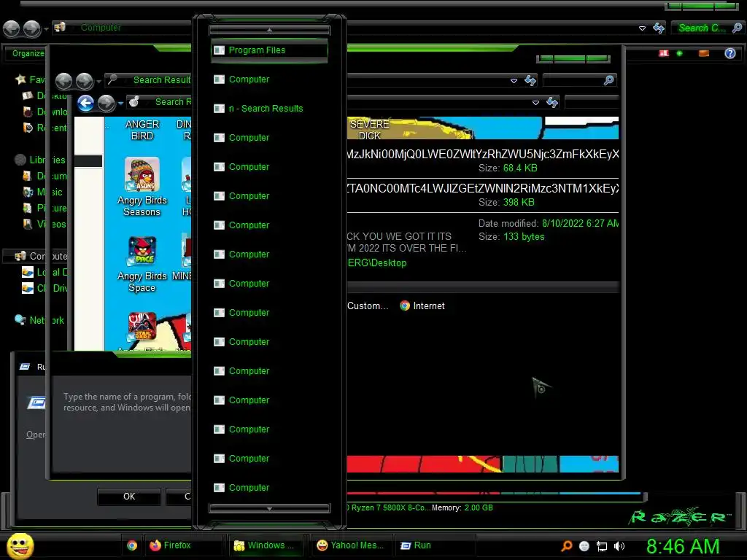Click OK in the Run dialog
This screenshot has width=747, height=560.
click(x=129, y=497)
